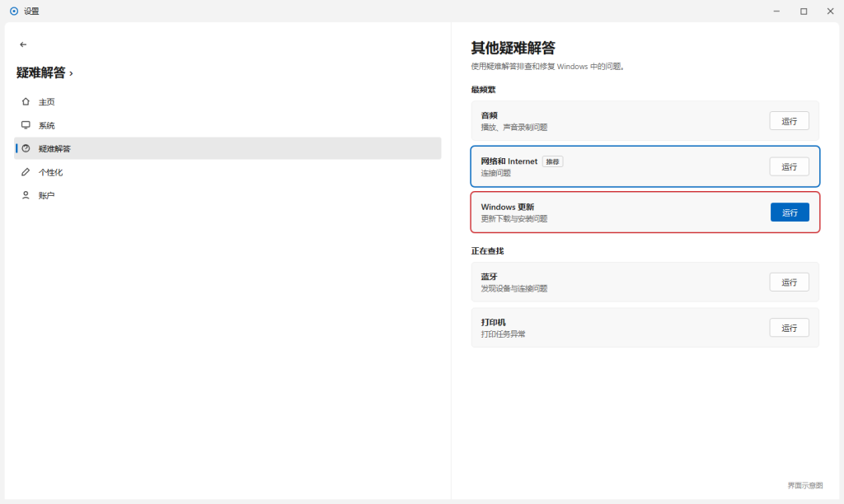Run the 音频 troubleshooter
Viewport: 844px width, 504px height.
789,121
